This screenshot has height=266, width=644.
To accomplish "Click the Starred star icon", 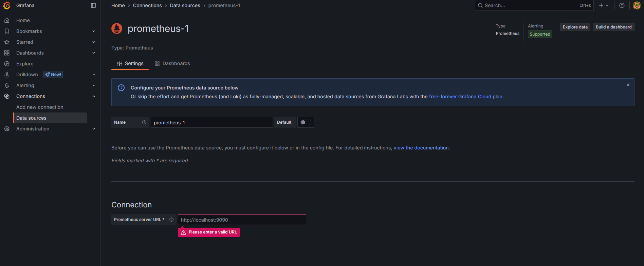I will click(x=7, y=42).
